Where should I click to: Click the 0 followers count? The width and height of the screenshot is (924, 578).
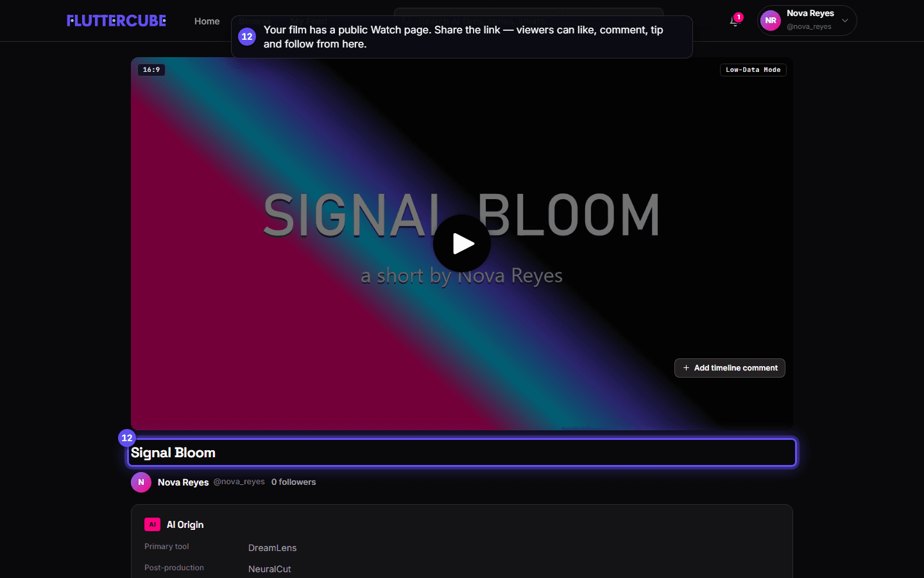pos(293,482)
